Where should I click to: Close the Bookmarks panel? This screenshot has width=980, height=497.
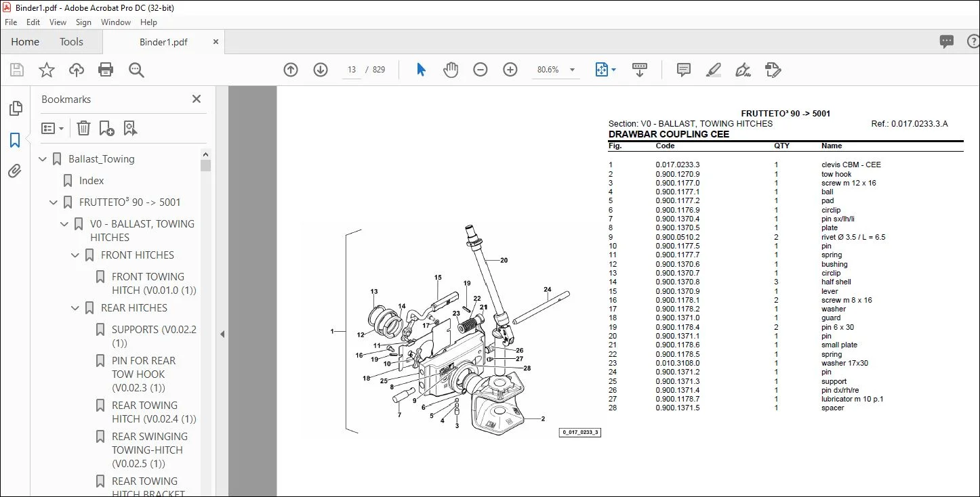[197, 99]
